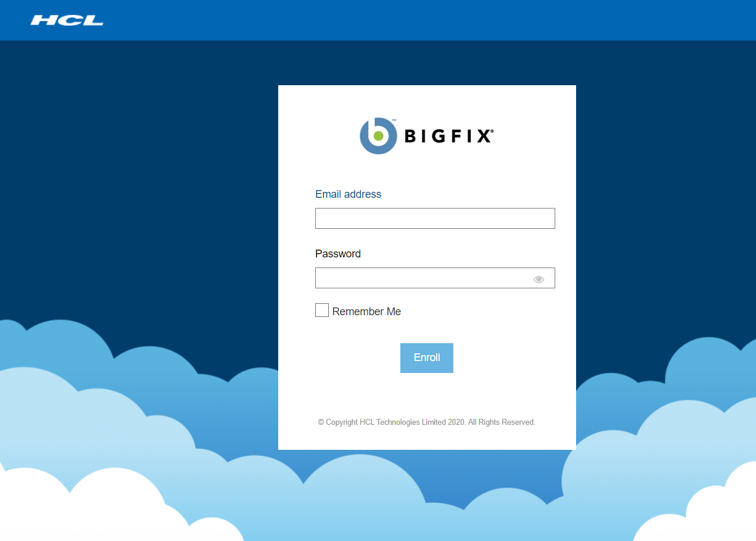Click the Remember Me label text
This screenshot has height=541, width=756.
pos(366,312)
